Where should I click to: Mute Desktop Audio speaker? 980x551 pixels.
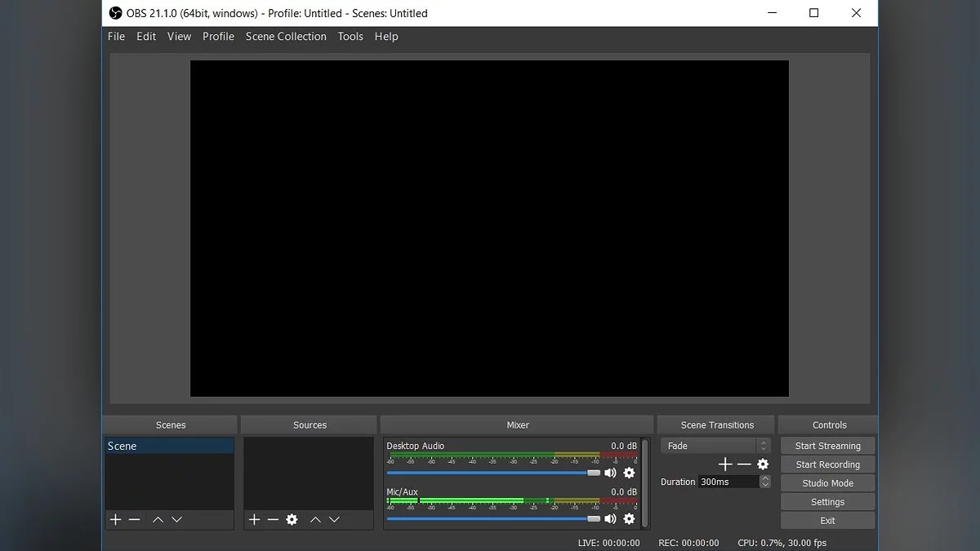tap(610, 473)
